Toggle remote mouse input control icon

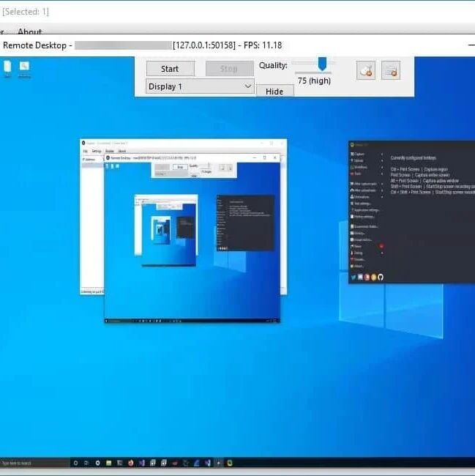tap(365, 70)
